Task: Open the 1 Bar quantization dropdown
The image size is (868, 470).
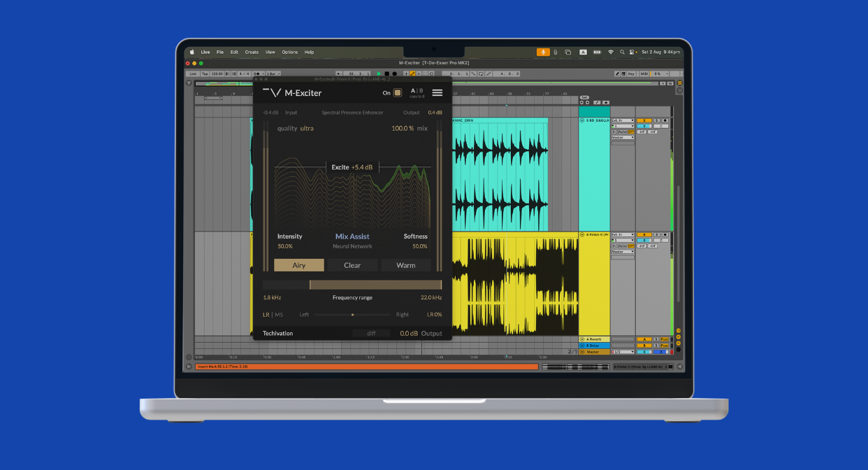Action: [273, 73]
